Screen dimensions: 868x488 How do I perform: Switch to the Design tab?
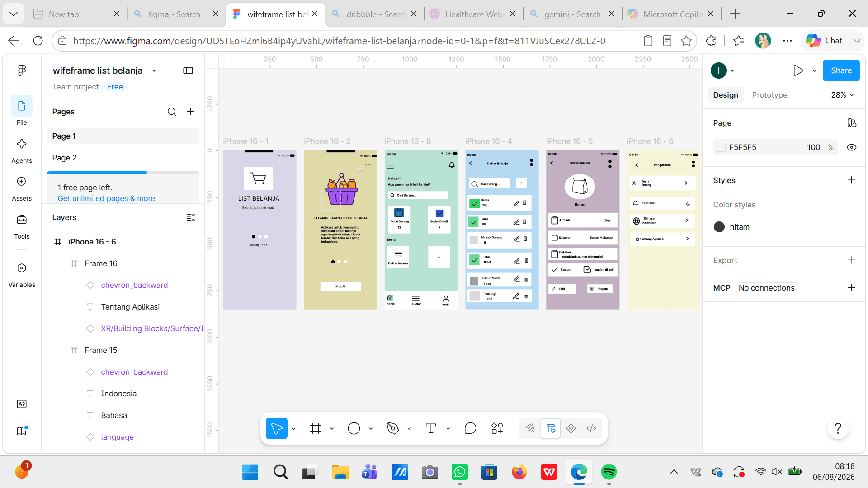726,95
